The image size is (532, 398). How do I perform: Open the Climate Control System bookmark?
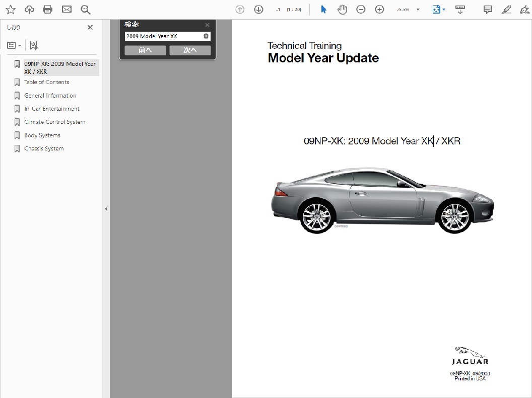click(54, 122)
